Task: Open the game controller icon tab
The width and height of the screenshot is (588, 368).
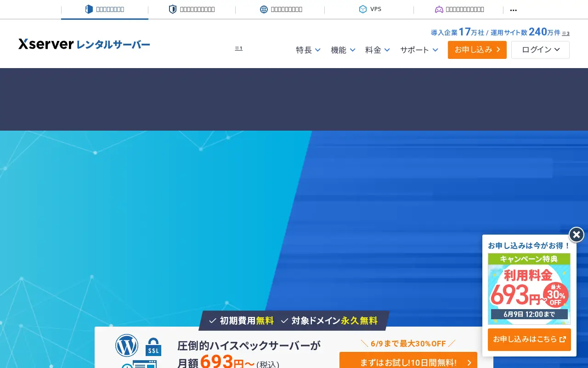Action: tap(459, 10)
